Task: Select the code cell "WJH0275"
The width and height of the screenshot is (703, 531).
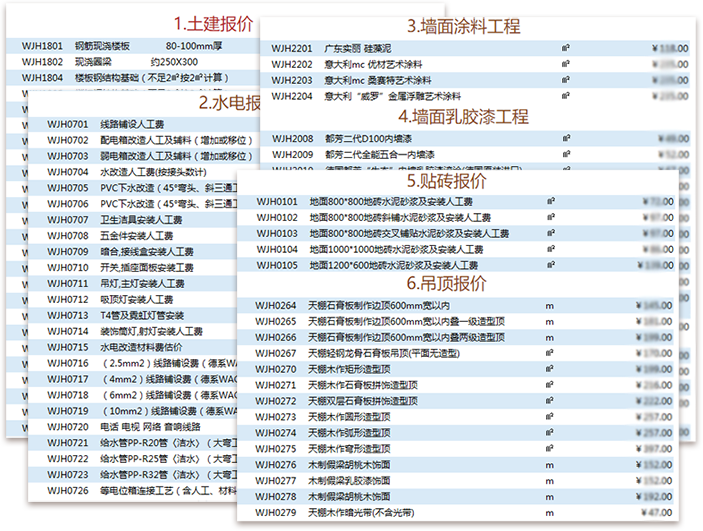Action: 276,449
